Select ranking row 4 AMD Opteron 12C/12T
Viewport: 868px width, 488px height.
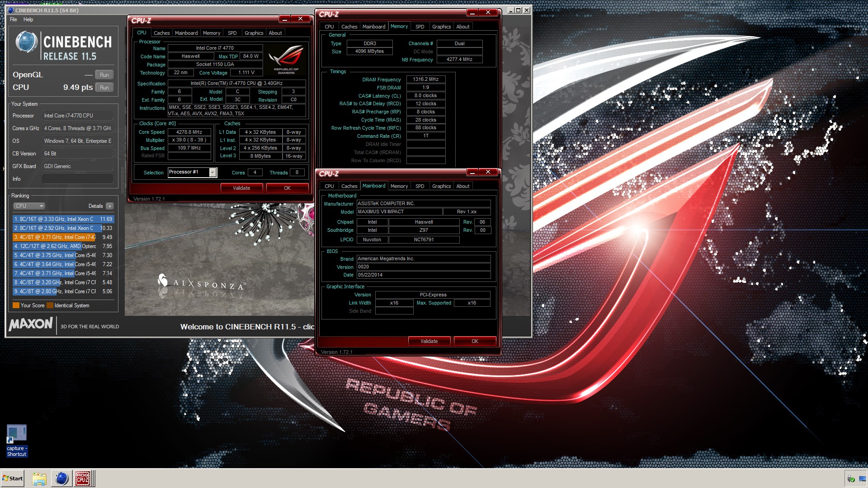click(x=63, y=246)
